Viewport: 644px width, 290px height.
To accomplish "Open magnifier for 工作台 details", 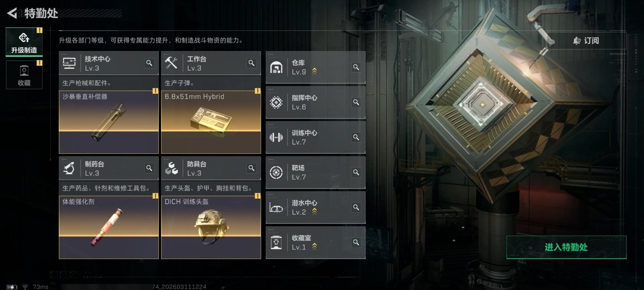I will click(252, 63).
